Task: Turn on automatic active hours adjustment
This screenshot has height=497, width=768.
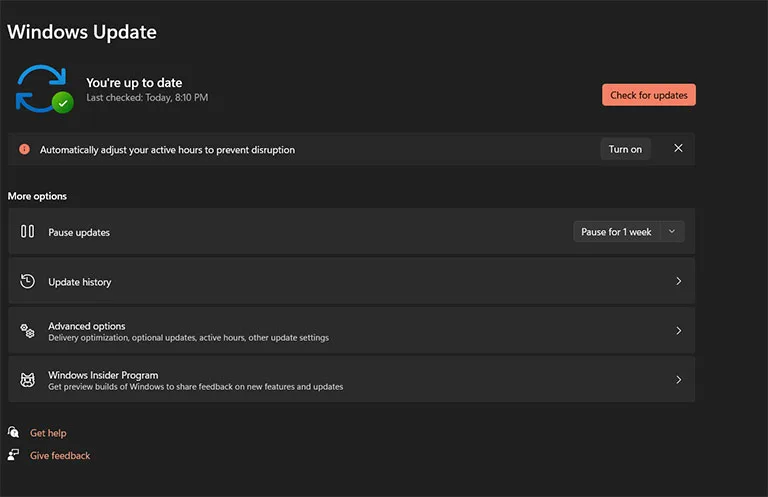Action: pos(625,149)
